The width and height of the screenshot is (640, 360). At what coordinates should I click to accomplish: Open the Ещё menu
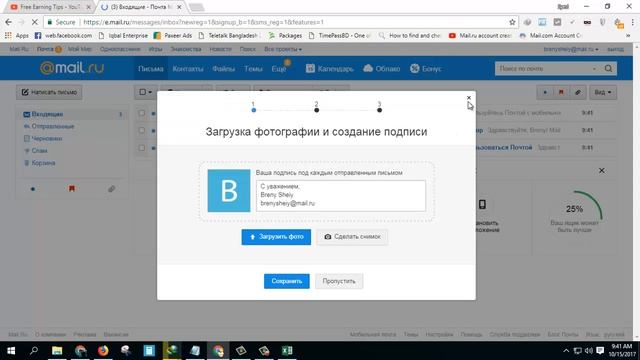click(x=279, y=69)
